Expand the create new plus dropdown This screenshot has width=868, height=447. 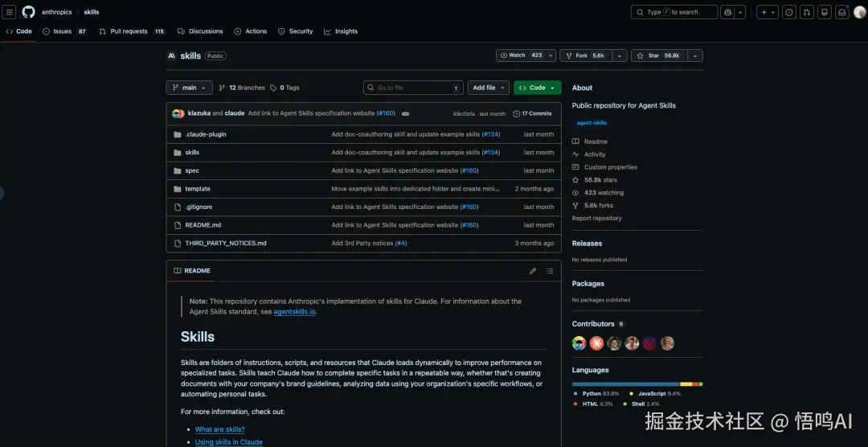(x=768, y=12)
